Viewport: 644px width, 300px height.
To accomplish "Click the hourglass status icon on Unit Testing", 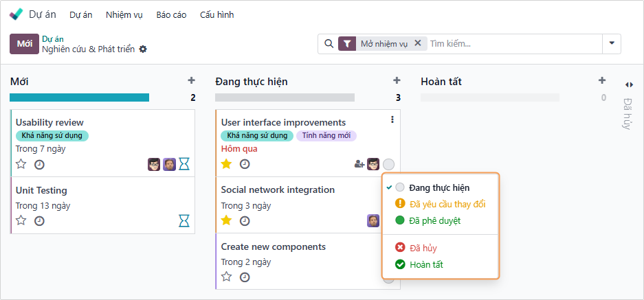I will (184, 220).
